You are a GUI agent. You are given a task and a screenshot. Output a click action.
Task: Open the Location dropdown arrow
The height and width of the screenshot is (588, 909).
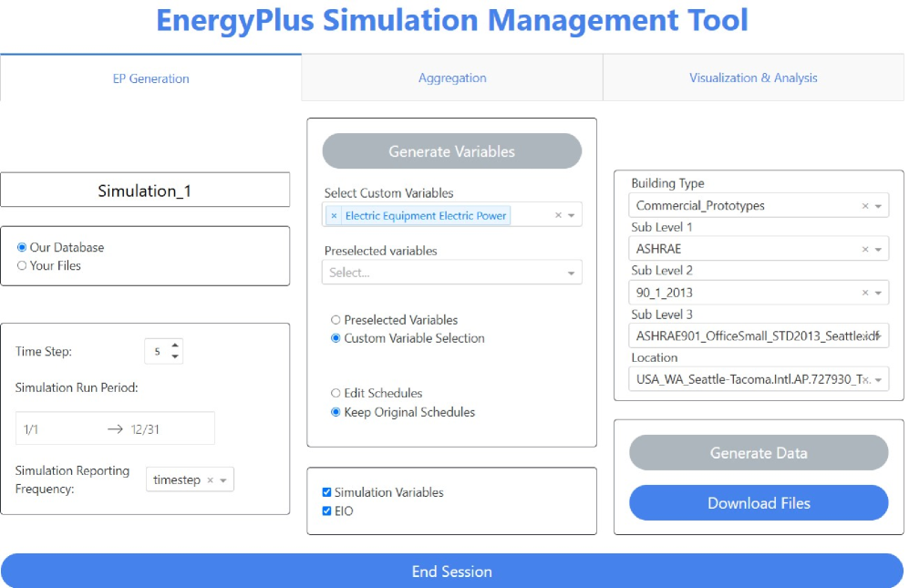pos(878,380)
